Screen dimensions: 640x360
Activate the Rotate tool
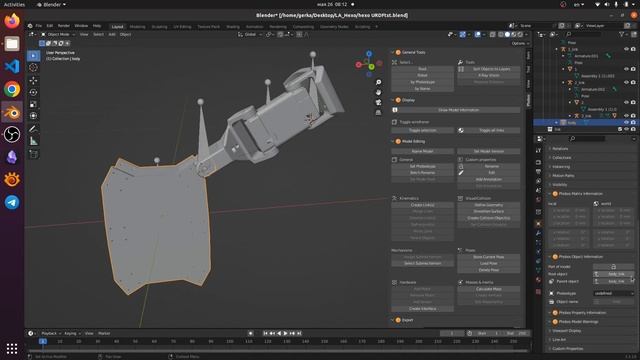[33, 92]
